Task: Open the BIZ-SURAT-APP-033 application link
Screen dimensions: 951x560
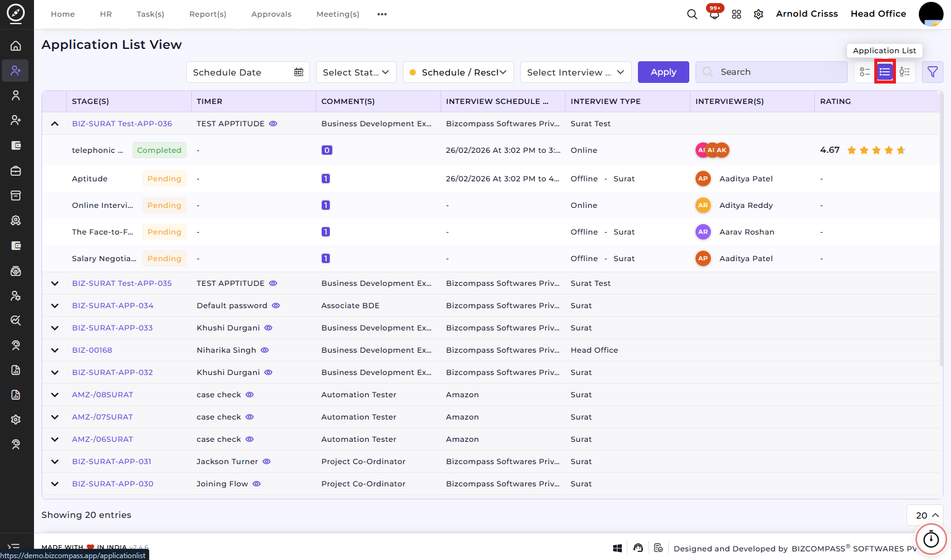Action: pos(112,328)
